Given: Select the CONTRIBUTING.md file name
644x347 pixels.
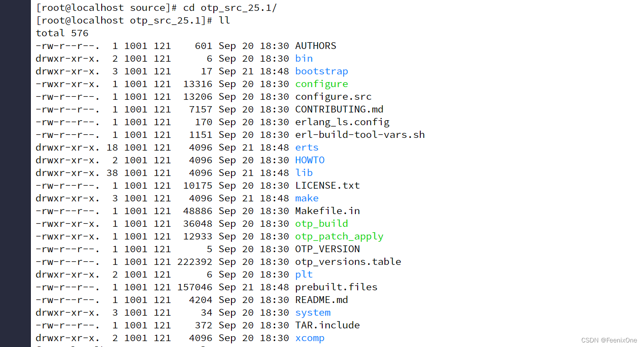Looking at the screenshot, I should (339, 109).
